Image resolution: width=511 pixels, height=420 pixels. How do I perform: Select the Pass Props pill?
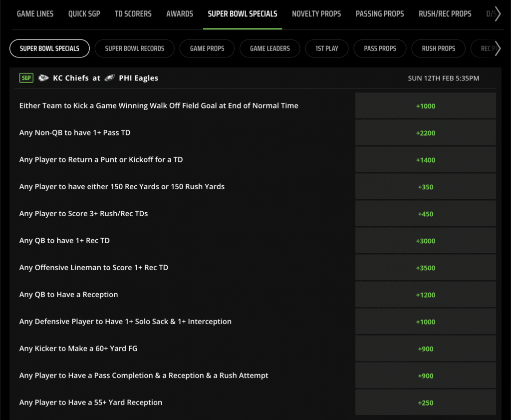[380, 48]
